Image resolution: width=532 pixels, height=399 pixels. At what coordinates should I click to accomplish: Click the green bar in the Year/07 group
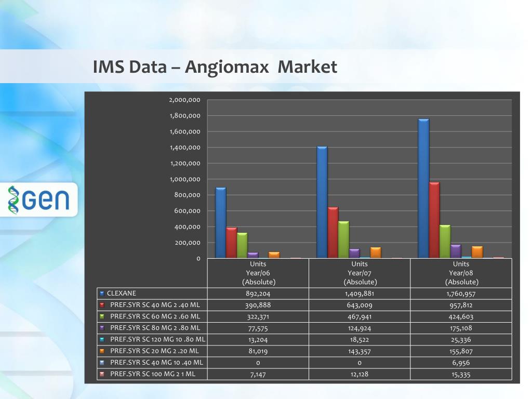tap(344, 240)
